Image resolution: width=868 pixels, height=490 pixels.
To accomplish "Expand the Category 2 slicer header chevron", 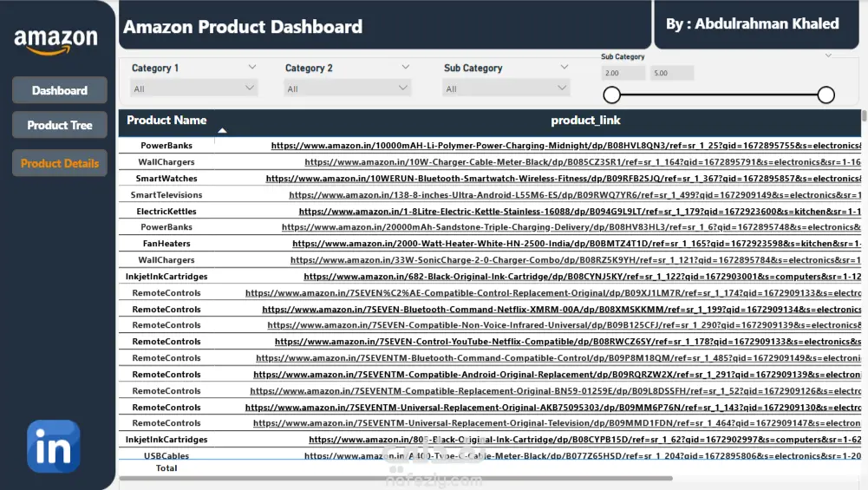I will tap(405, 67).
